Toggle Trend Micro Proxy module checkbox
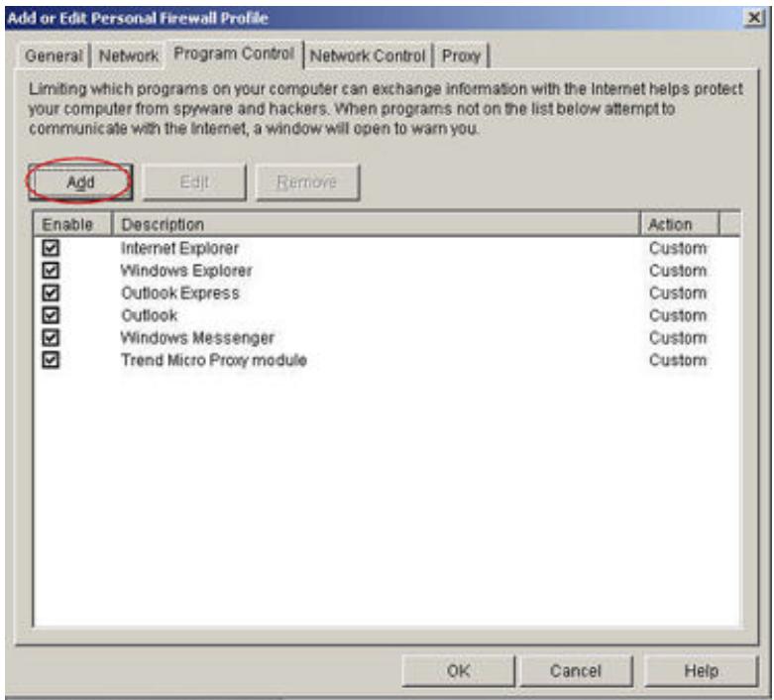The height and width of the screenshot is (700, 774). 51,360
